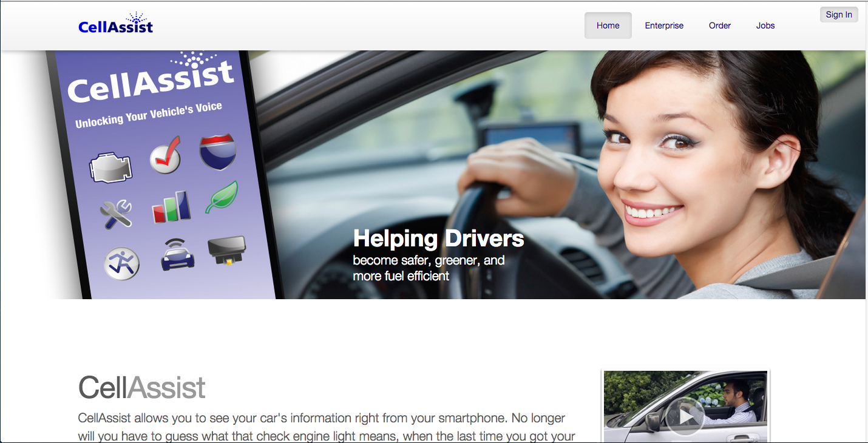Click the green leaf icon
868x443 pixels.
point(221,197)
